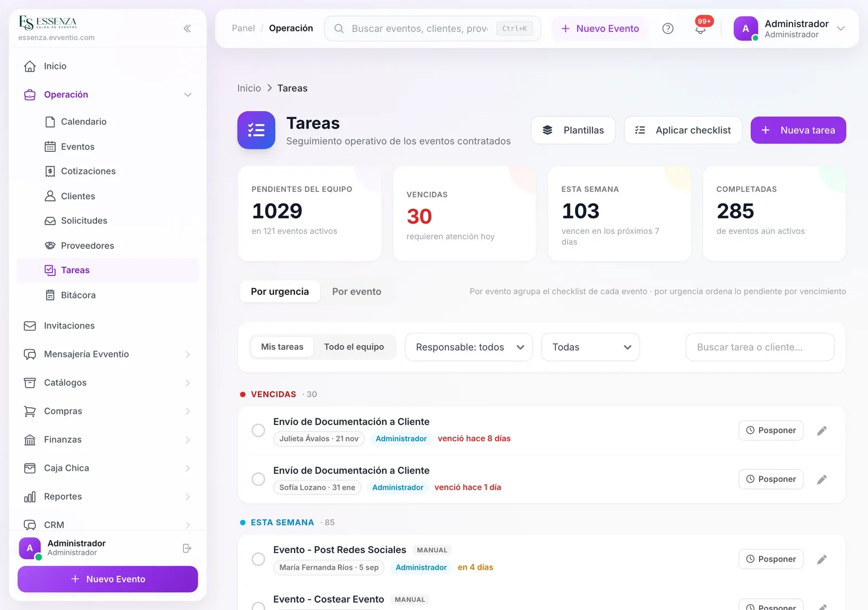Switch to the Por evento tab
The width and height of the screenshot is (868, 610).
click(356, 292)
